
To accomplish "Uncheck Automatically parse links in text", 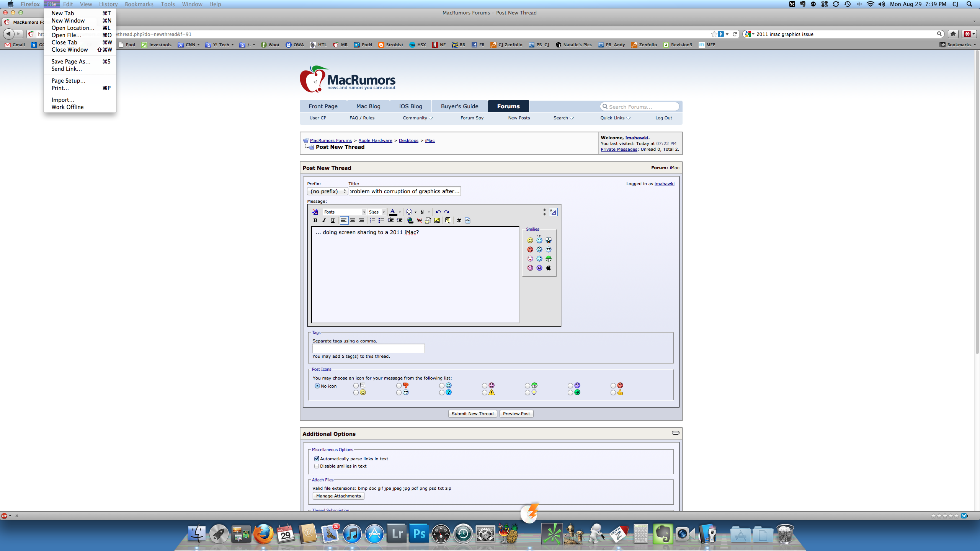I will click(x=317, y=458).
